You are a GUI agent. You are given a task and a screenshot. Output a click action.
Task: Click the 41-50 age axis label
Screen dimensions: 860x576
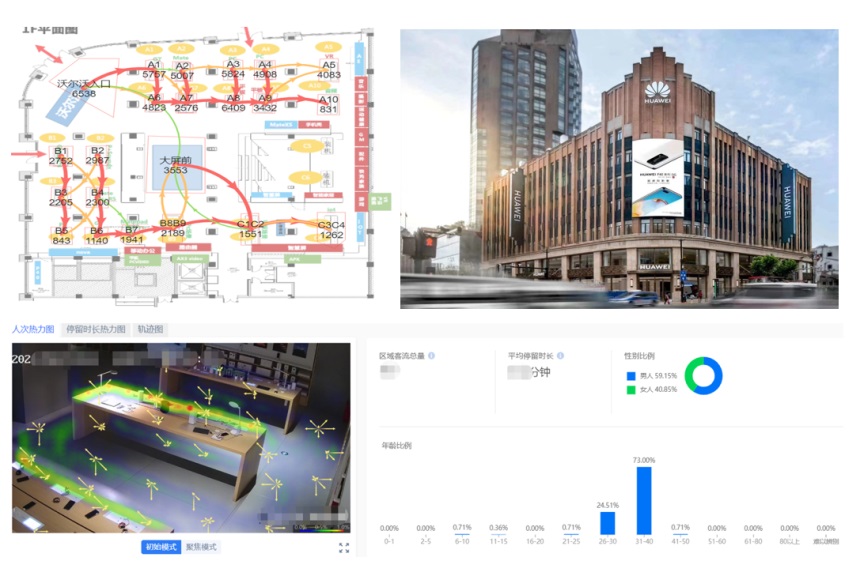pos(681,541)
